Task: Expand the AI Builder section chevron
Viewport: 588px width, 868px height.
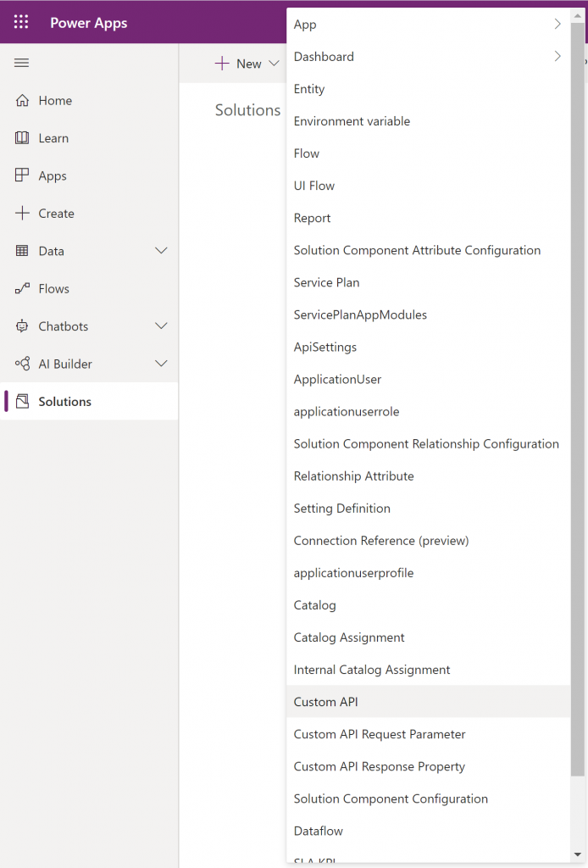Action: 161,364
